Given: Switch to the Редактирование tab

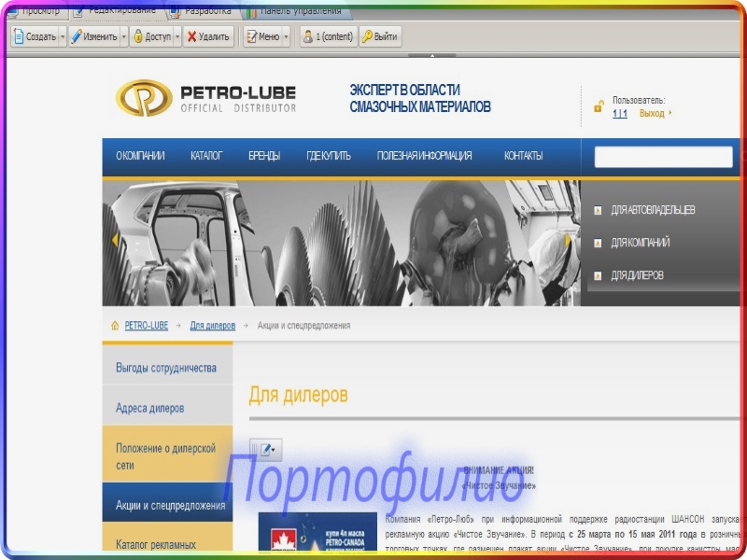Looking at the screenshot, I should click(117, 11).
